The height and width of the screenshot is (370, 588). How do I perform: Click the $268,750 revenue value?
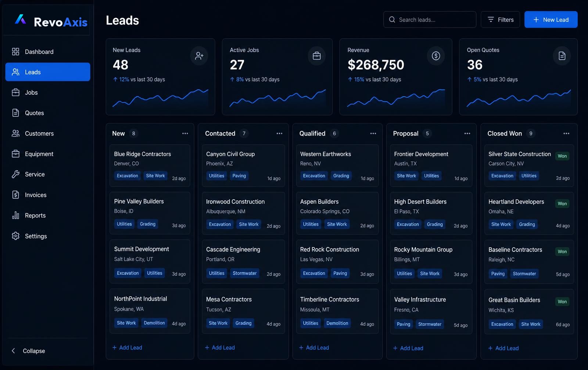[376, 65]
